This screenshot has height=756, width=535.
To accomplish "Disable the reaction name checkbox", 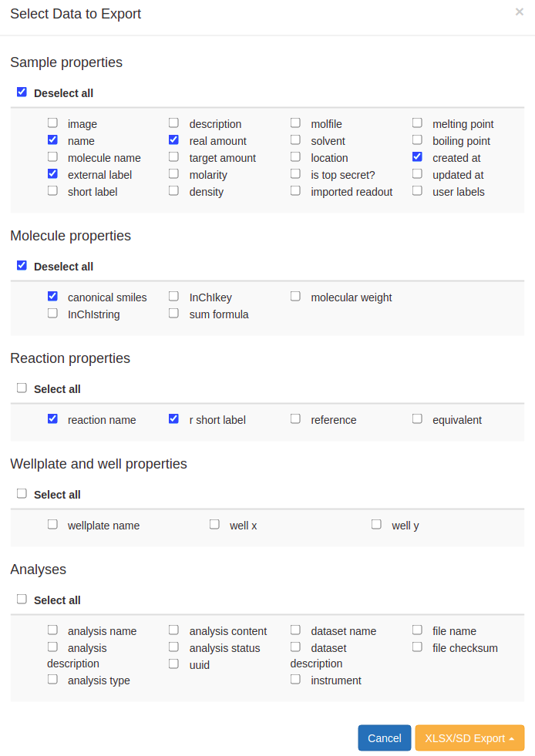I will [52, 418].
